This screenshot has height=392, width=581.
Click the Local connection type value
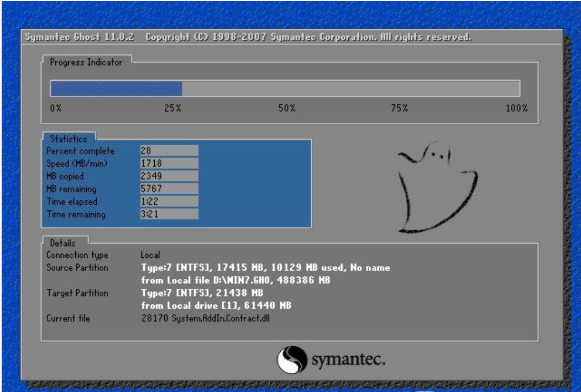click(x=150, y=255)
